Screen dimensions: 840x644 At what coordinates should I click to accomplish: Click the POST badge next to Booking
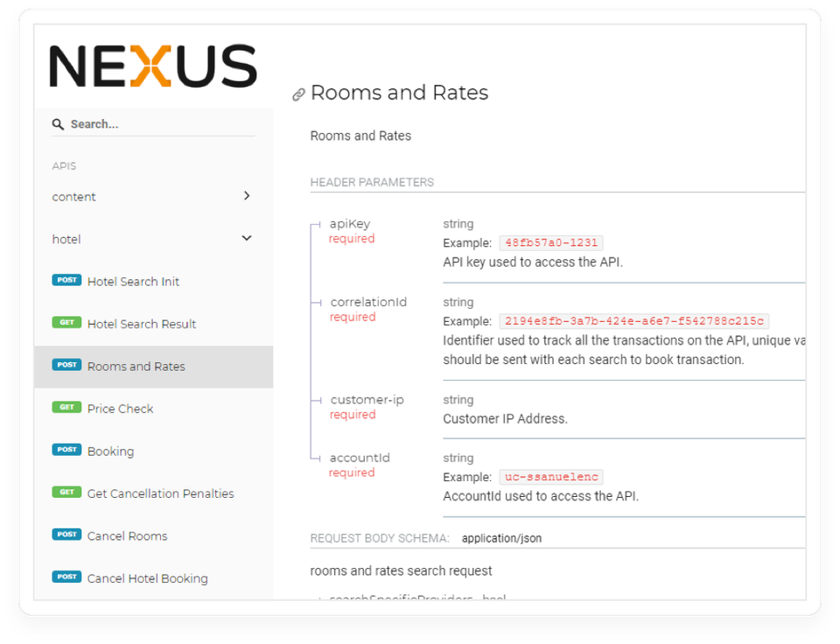(66, 451)
